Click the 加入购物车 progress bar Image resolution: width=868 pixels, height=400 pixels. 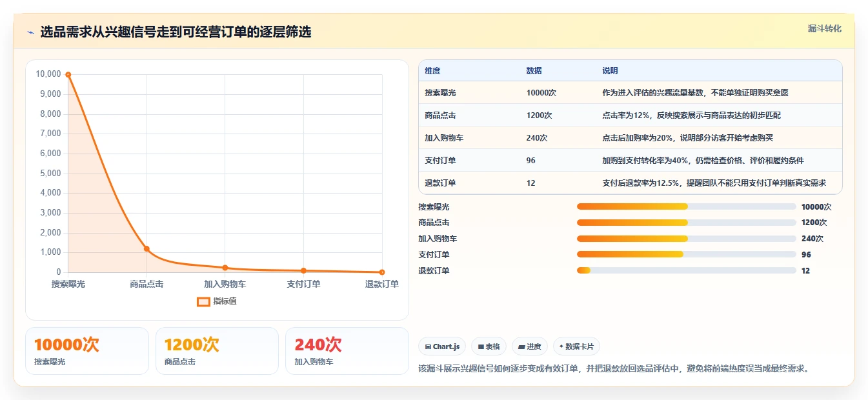coord(686,238)
